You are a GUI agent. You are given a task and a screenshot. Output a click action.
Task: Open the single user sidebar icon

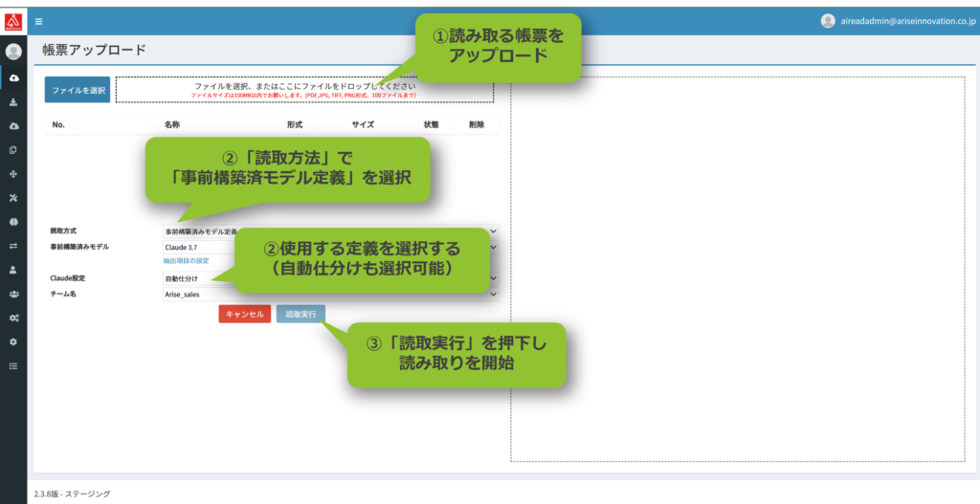point(13,270)
